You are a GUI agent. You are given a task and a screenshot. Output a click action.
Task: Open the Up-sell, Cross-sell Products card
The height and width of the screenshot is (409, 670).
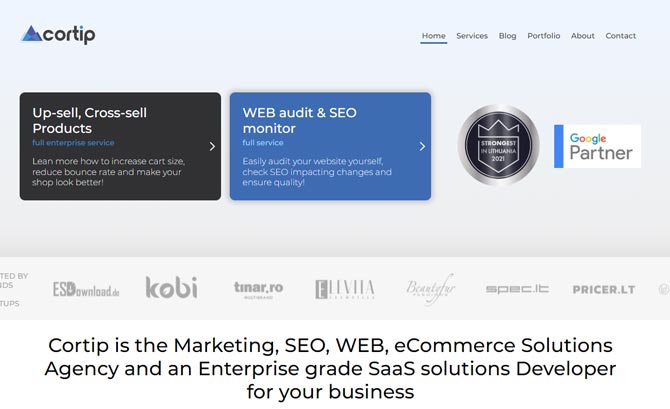coord(120,146)
